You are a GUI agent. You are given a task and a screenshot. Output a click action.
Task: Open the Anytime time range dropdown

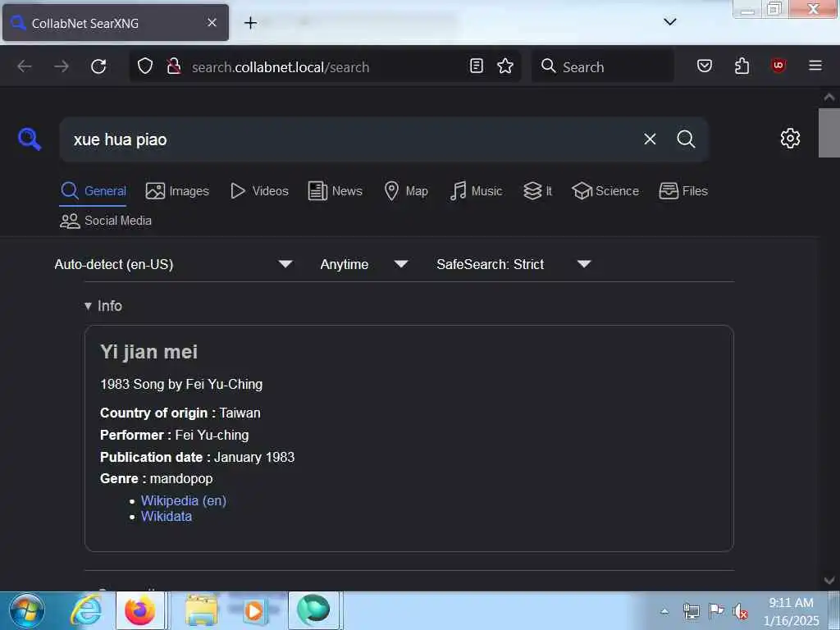point(364,264)
